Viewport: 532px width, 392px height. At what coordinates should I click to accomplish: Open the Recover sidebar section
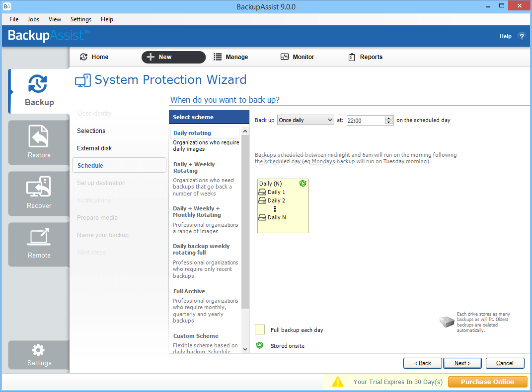coord(39,193)
